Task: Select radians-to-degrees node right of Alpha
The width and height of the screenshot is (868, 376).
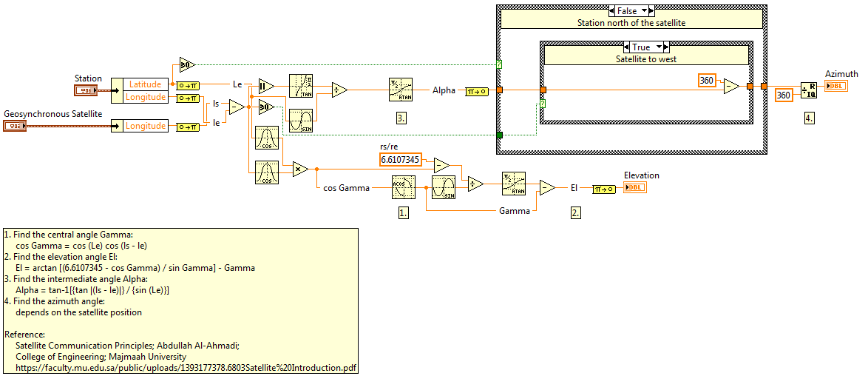Action: [x=477, y=92]
